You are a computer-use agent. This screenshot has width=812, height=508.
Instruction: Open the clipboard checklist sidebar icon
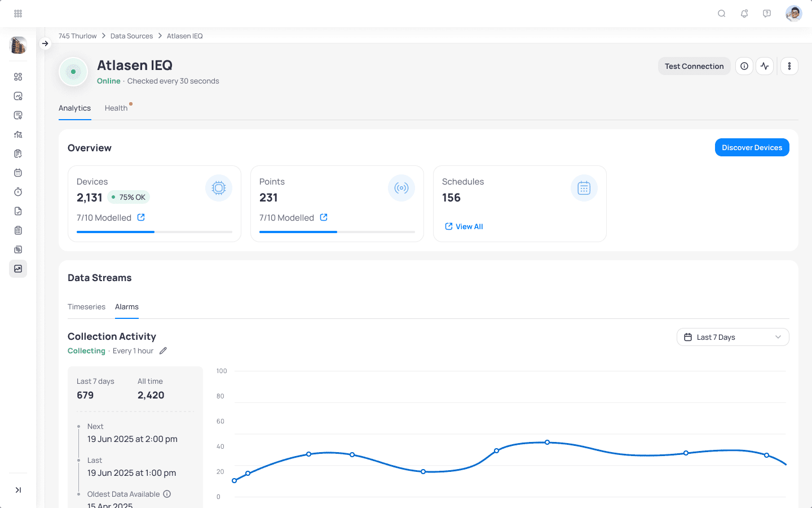tap(18, 154)
